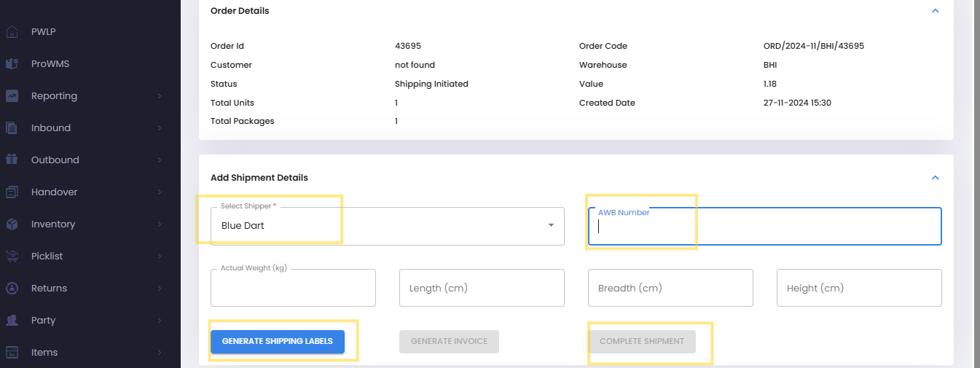The width and height of the screenshot is (980, 368).
Task: Click the PWLP home icon in sidebar
Action: click(12, 32)
